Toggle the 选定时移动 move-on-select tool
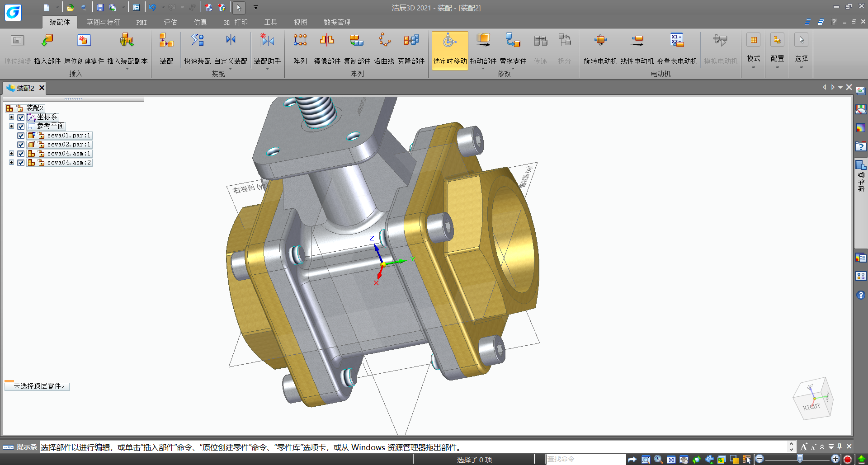The width and height of the screenshot is (868, 465). [x=450, y=50]
